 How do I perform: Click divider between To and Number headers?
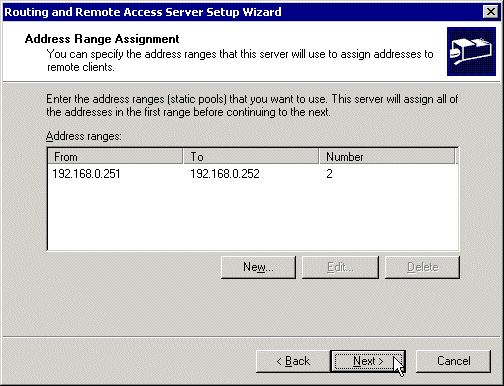pos(319,156)
